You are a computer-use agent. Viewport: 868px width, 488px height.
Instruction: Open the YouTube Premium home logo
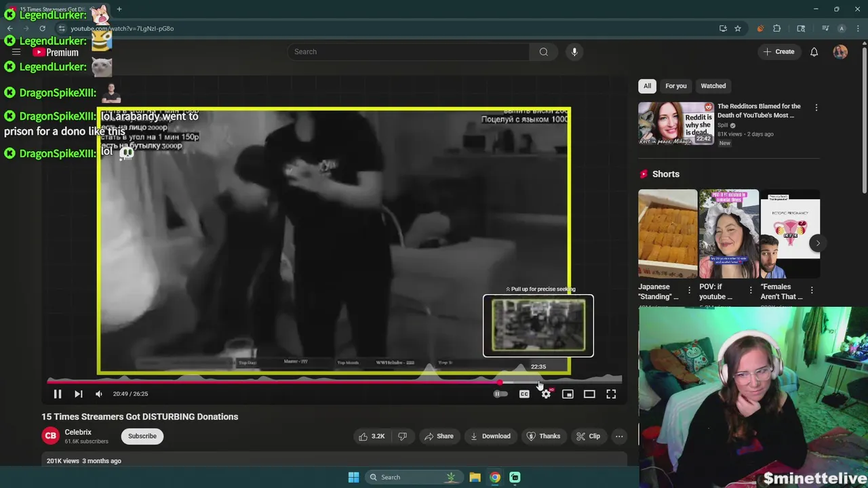(x=56, y=52)
